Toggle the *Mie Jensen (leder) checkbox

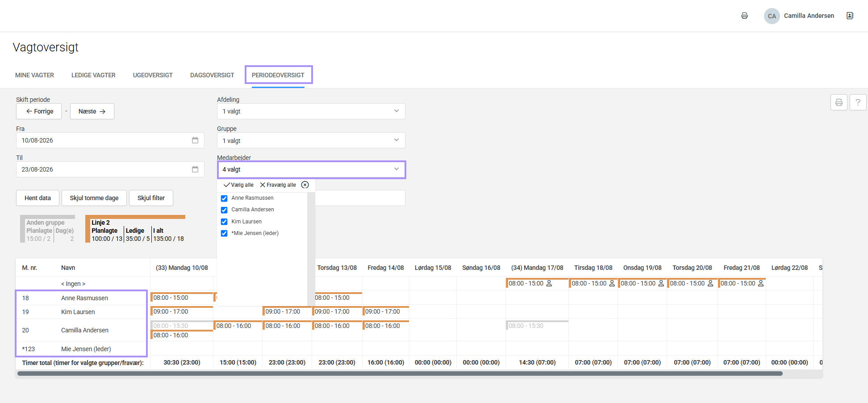224,233
